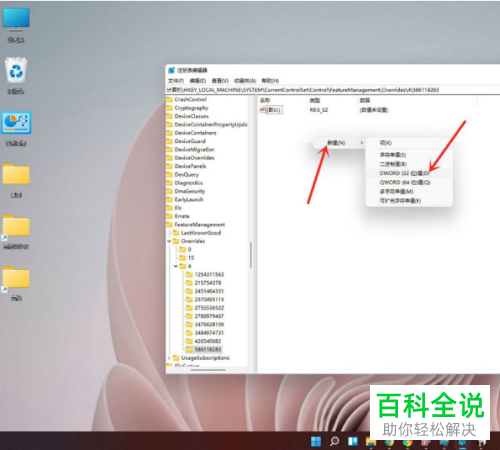500x450 pixels.
Task: Click the (默认) string value icon
Action: [263, 110]
